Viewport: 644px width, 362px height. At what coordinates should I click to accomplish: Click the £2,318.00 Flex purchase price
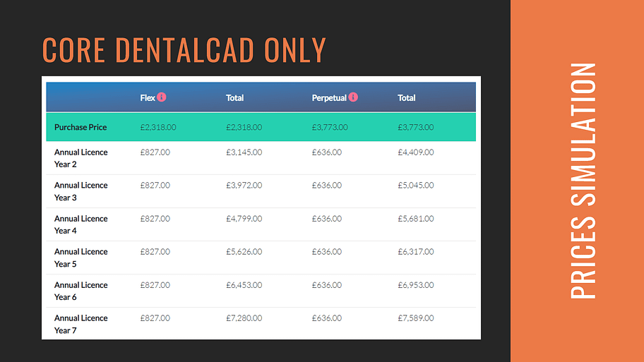[158, 127]
